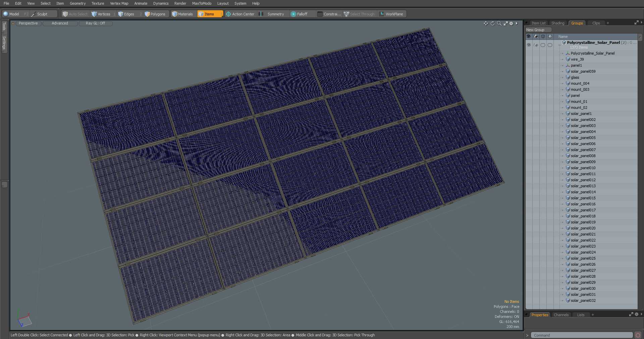Toggle Ray GL: Off setting

point(95,23)
